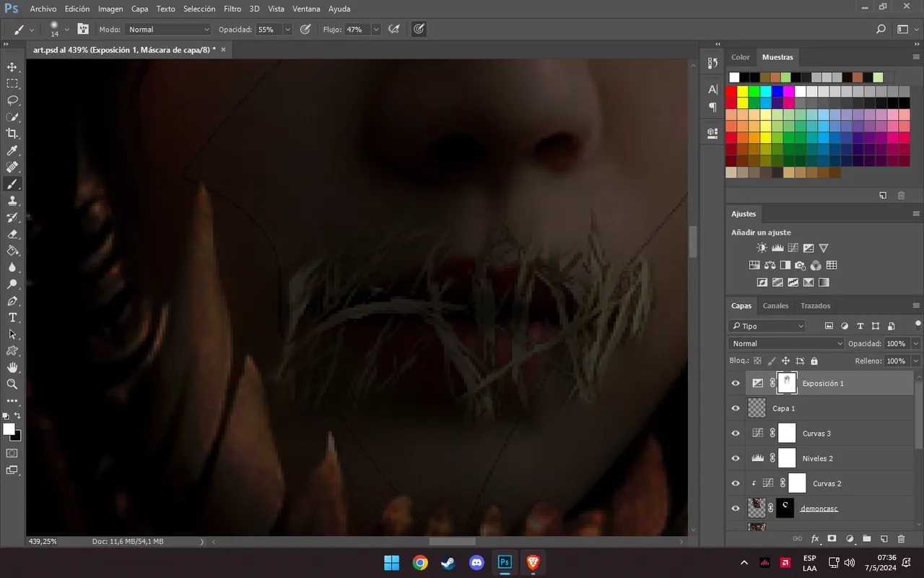Image resolution: width=924 pixels, height=578 pixels.
Task: Open the layer Opacidad dropdown arrow
Action: point(916,344)
